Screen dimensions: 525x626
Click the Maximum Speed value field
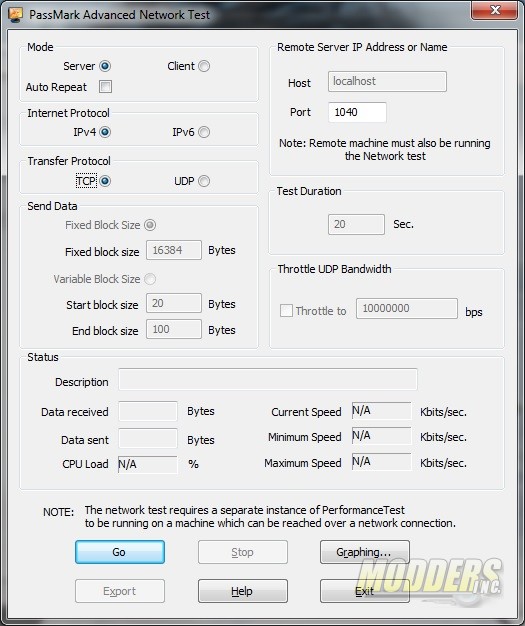(x=381, y=462)
